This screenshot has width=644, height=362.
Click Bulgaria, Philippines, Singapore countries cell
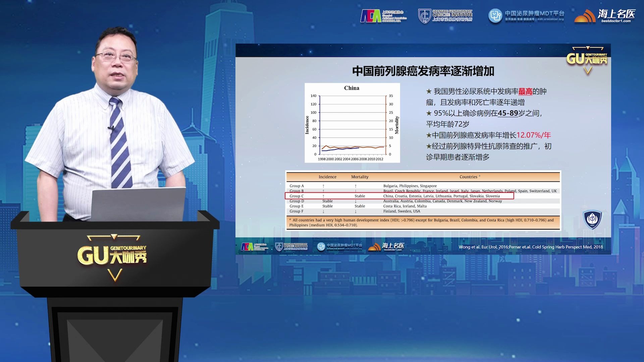pos(410,186)
